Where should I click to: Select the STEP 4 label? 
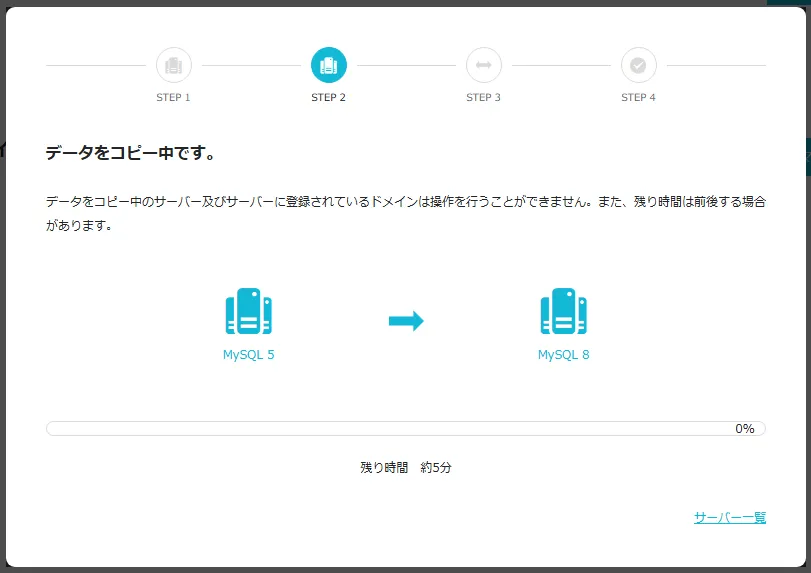(638, 98)
